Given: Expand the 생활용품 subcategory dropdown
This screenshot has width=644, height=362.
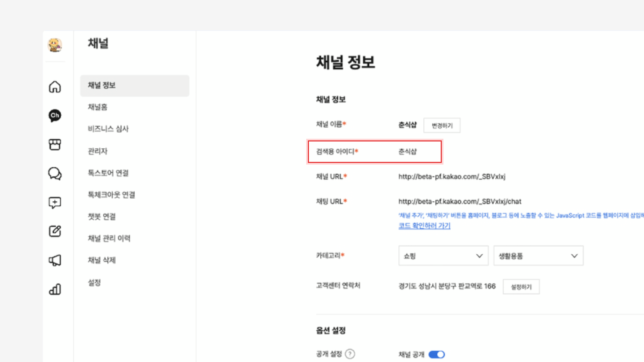Looking at the screenshot, I should coord(538,256).
